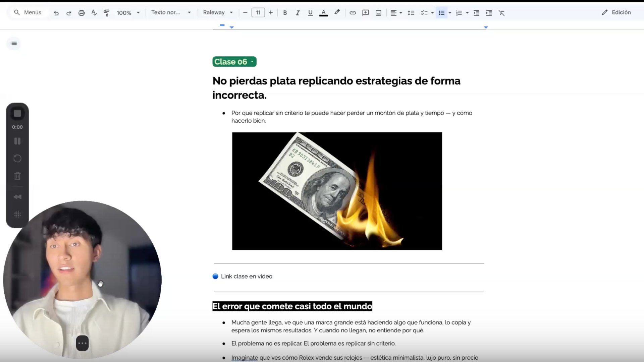The height and width of the screenshot is (362, 644).
Task: Insert a link
Action: click(x=353, y=13)
